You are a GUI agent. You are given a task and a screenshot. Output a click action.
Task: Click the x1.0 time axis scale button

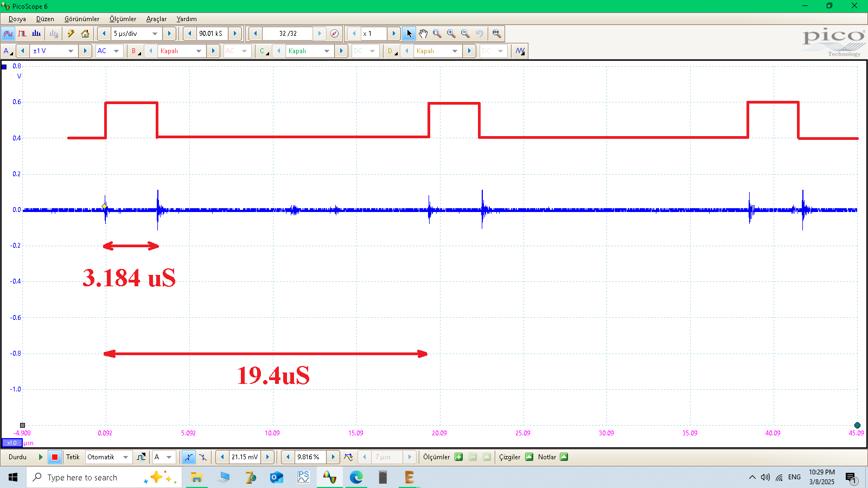click(x=12, y=443)
